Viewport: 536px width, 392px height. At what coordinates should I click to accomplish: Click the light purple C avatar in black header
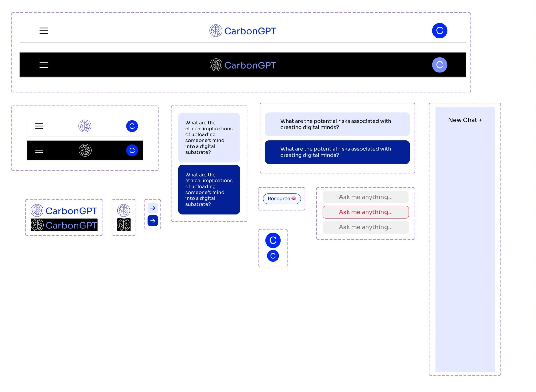click(x=439, y=65)
